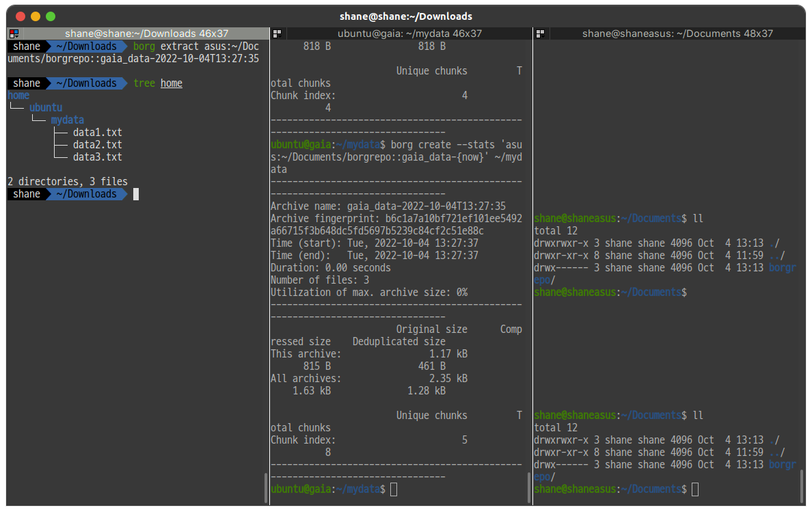Click the 'Time (end)' line
Image resolution: width=812 pixels, height=512 pixels.
click(x=375, y=255)
